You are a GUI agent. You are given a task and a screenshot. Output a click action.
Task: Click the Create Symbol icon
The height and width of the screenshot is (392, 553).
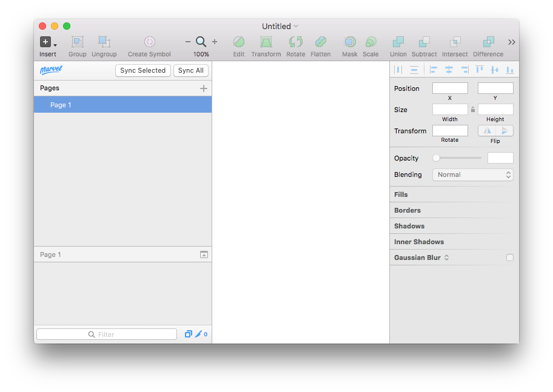pyautogui.click(x=150, y=42)
